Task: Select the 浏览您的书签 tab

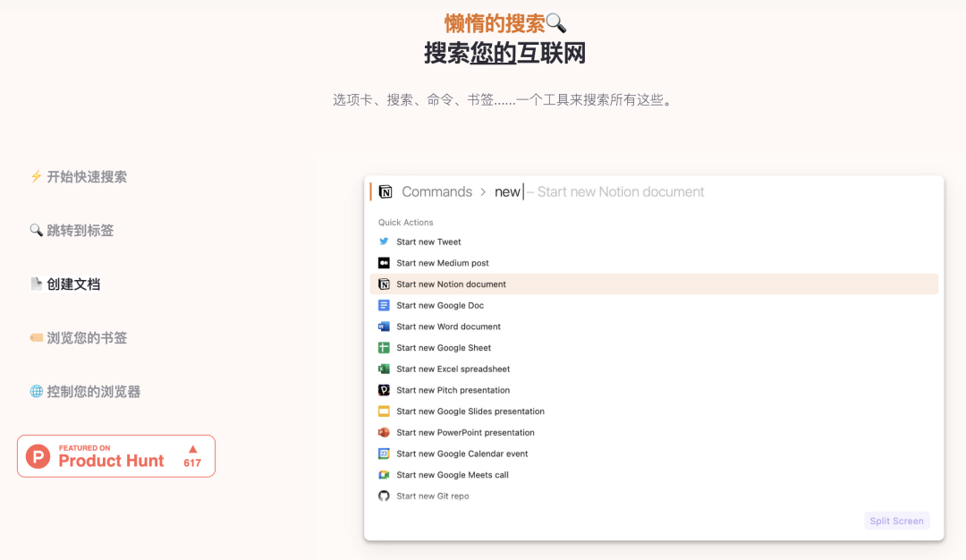Action: tap(78, 337)
